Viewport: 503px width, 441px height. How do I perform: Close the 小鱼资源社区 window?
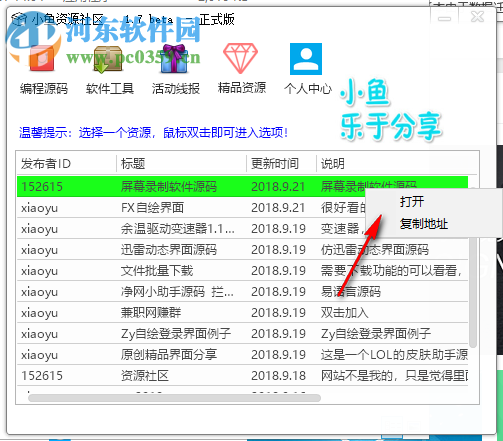[477, 17]
